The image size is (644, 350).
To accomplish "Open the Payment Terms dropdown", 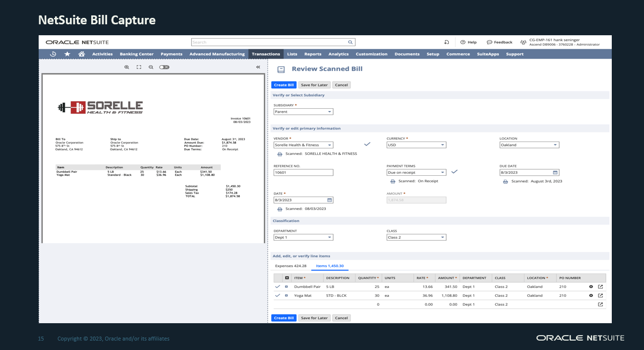I will (416, 172).
